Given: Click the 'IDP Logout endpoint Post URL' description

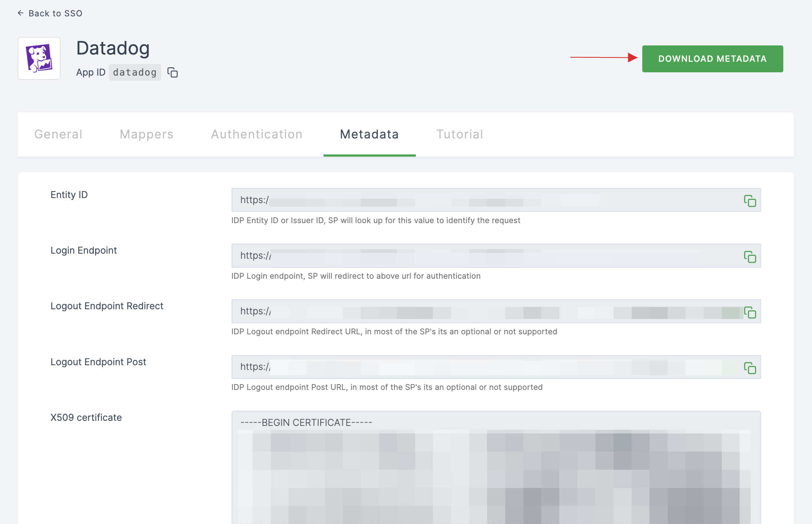Looking at the screenshot, I should point(387,387).
